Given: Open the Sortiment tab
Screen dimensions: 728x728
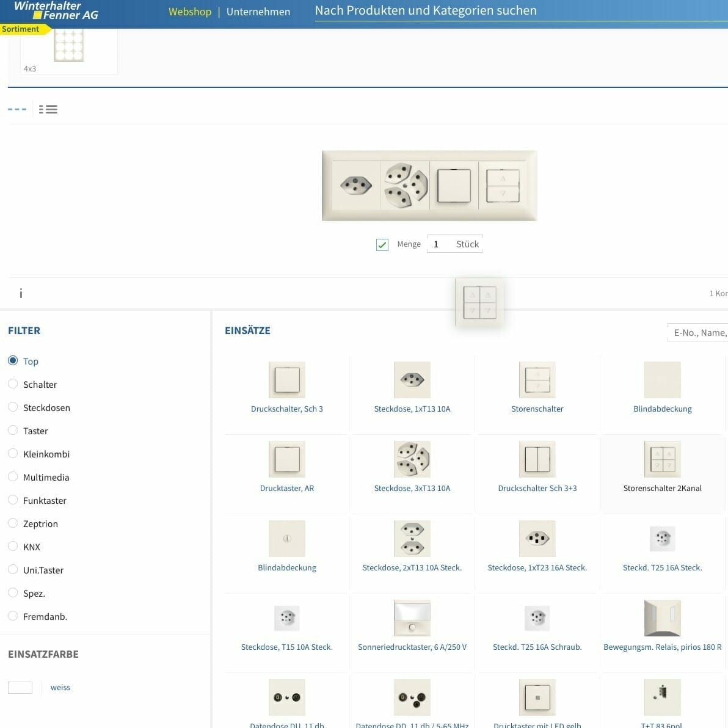Looking at the screenshot, I should pos(21,29).
